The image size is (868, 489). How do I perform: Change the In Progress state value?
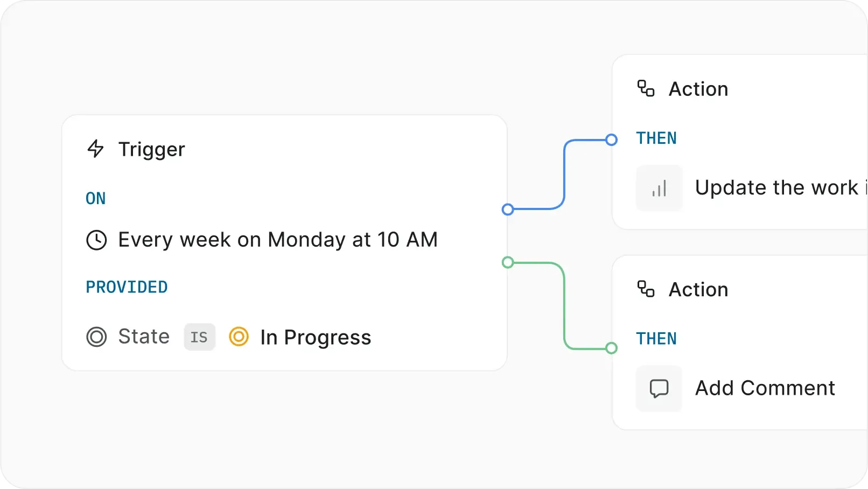click(x=316, y=337)
